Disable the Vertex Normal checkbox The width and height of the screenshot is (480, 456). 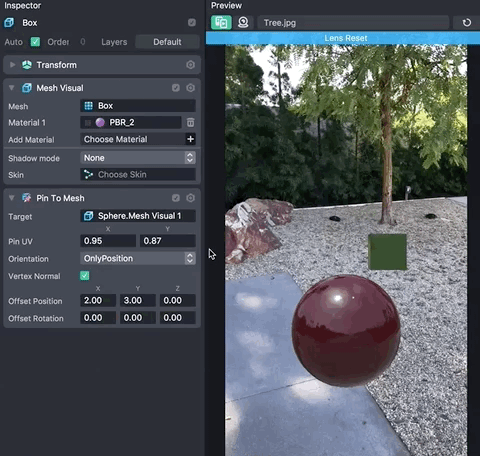tap(84, 276)
